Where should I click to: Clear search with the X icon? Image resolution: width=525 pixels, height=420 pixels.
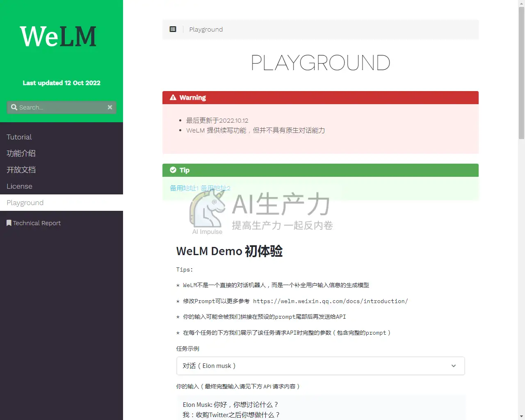110,107
